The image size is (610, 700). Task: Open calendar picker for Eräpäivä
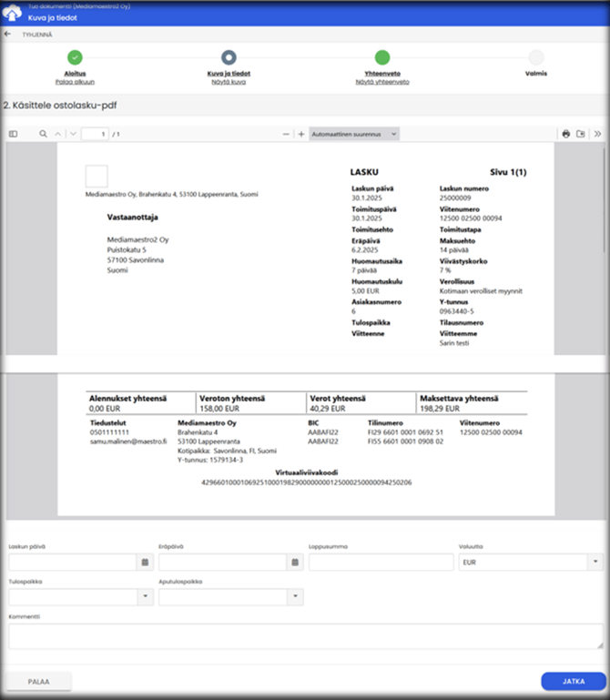click(294, 563)
